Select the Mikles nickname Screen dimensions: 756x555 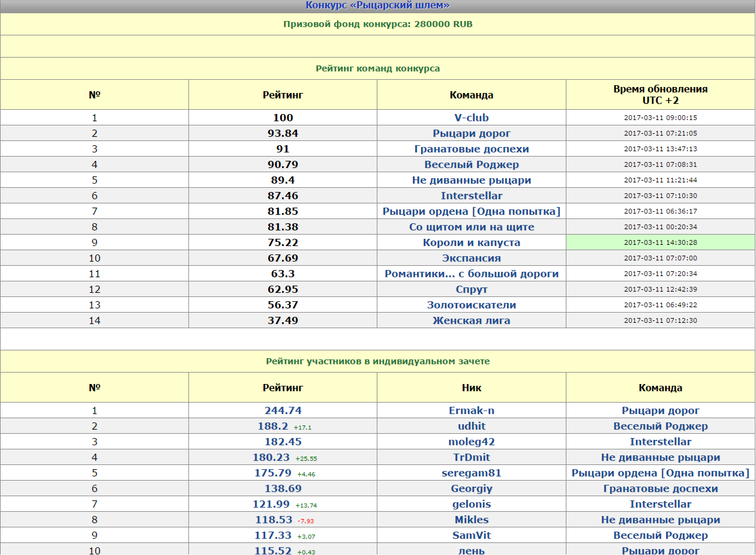472,520
